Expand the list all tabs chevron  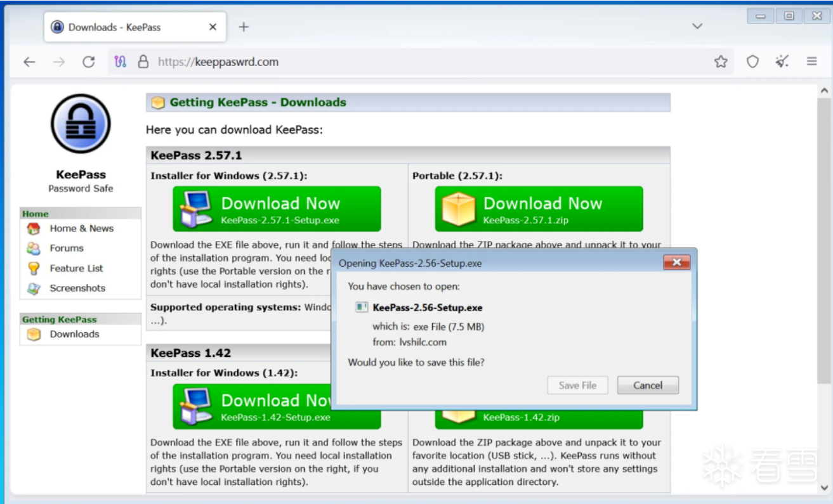pyautogui.click(x=697, y=27)
